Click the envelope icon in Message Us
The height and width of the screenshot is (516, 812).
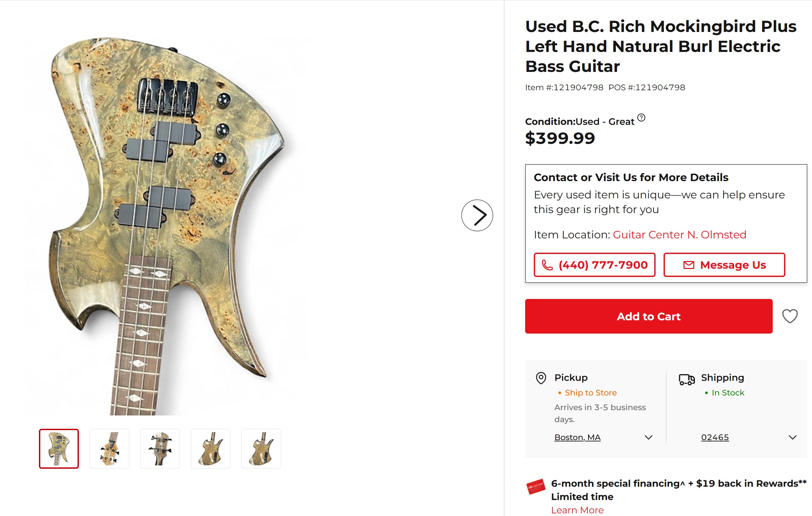click(x=689, y=265)
